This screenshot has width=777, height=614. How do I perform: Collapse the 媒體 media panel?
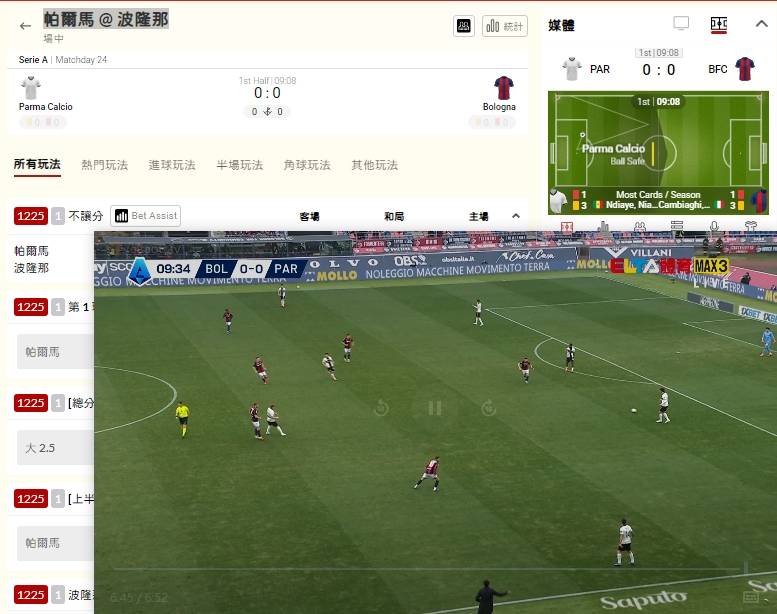click(x=761, y=23)
